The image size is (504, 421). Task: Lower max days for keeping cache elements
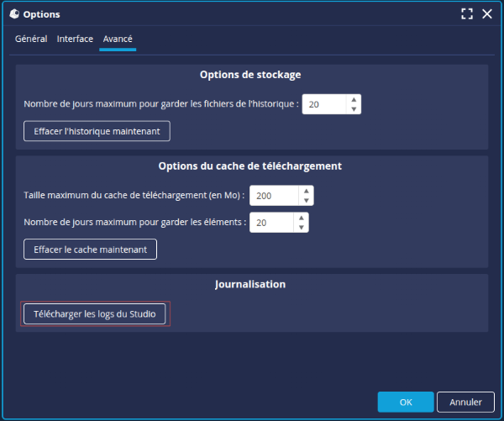(302, 228)
